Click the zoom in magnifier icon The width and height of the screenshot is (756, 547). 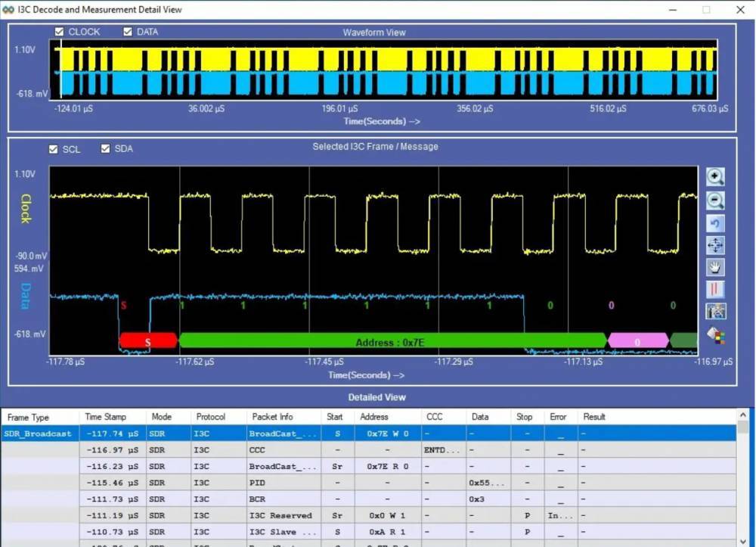pos(715,177)
